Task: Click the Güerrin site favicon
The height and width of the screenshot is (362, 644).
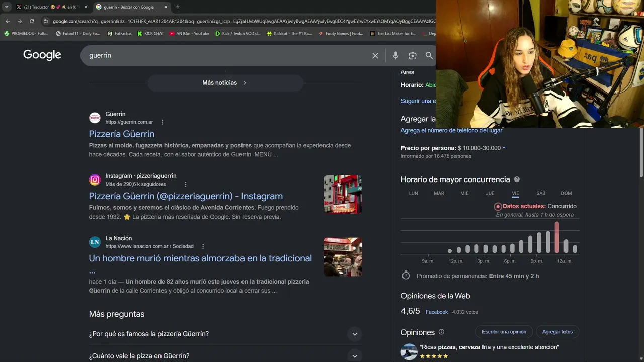Action: [x=95, y=118]
